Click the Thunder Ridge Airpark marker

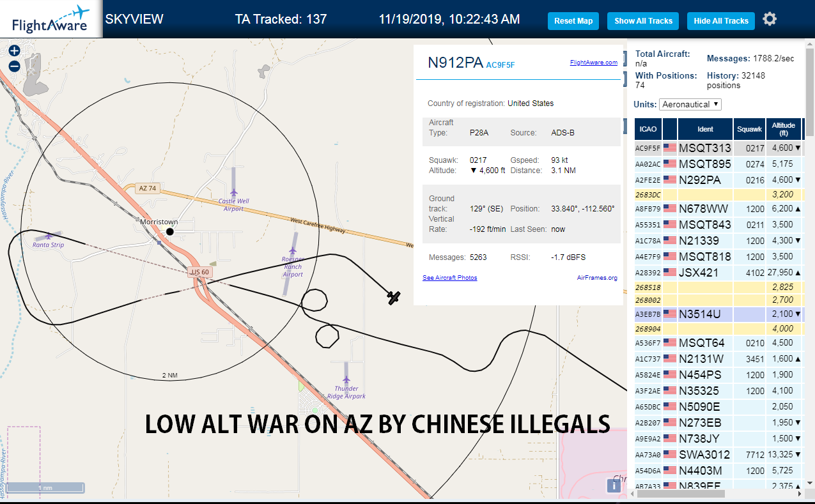(x=346, y=380)
